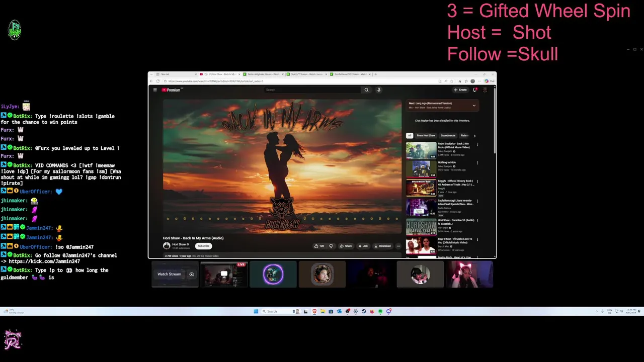Open Hori Shaw channel avatar
644x362 pixels.
click(x=167, y=246)
